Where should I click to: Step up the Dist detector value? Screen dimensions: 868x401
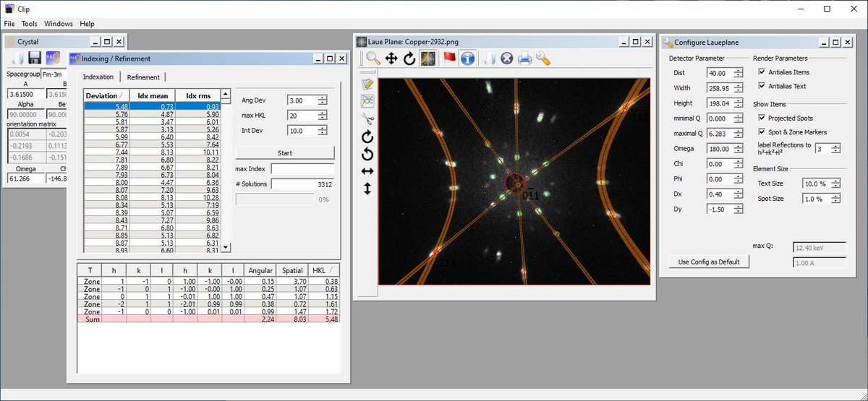[x=738, y=71]
